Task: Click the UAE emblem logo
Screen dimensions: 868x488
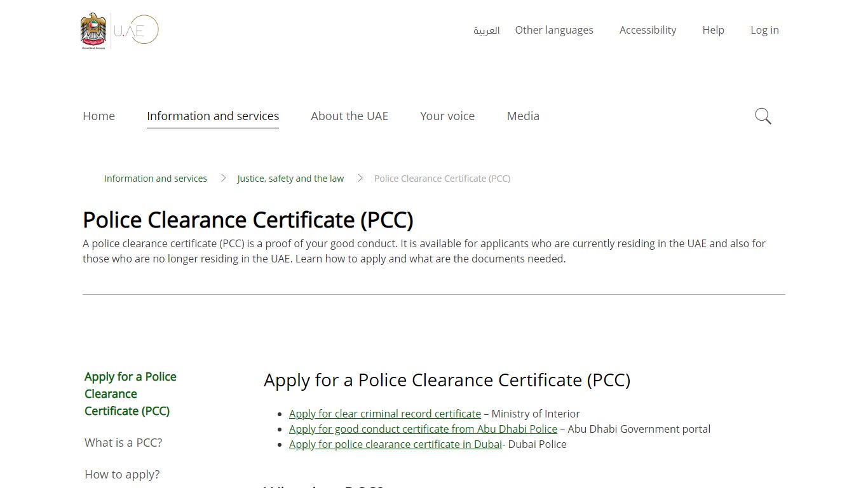Action: point(93,30)
